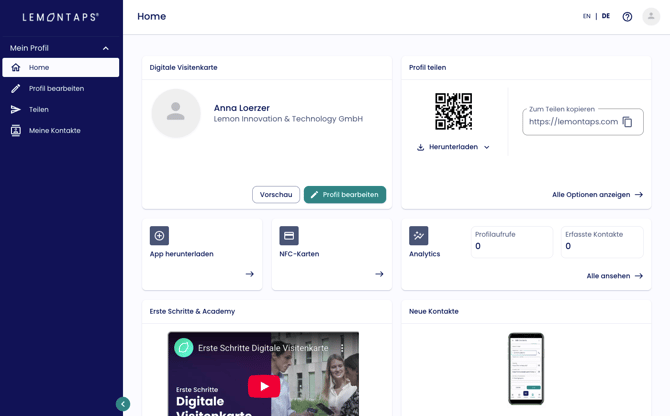Copy the lemontaps share link

tap(627, 122)
